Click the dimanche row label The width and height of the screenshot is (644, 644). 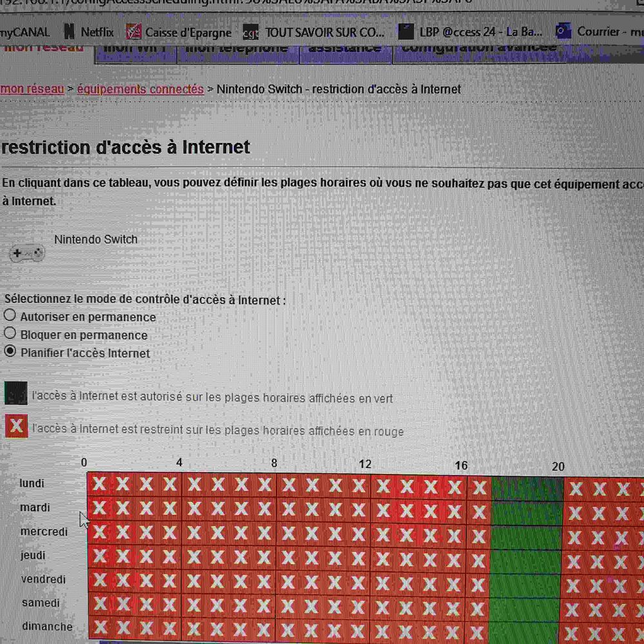pyautogui.click(x=47, y=627)
